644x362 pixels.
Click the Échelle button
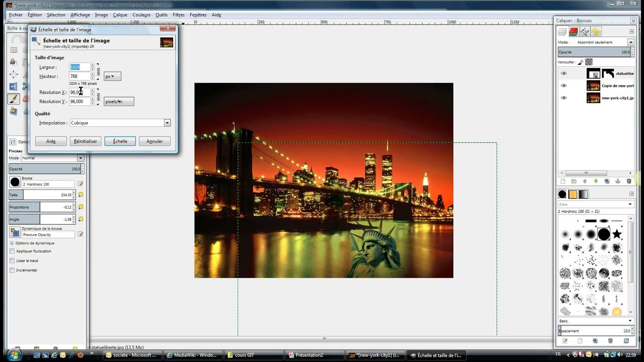coord(120,141)
